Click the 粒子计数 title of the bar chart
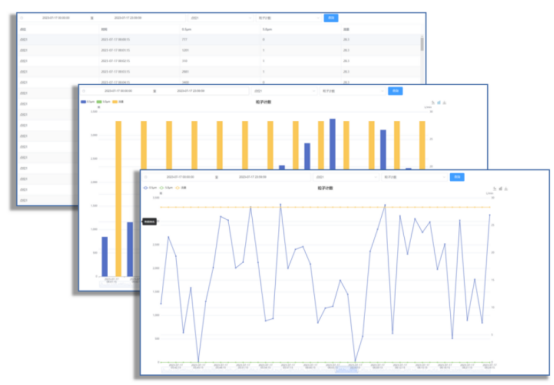This screenshot has height=385, width=554. (x=263, y=102)
